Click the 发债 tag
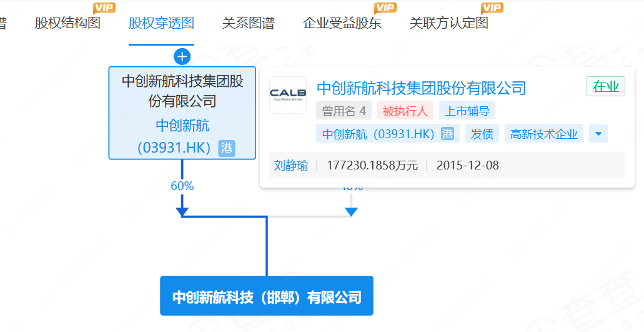 pos(482,134)
